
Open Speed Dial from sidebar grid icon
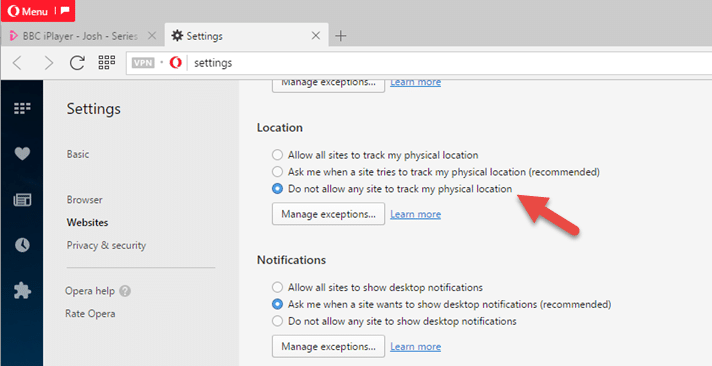(22, 108)
